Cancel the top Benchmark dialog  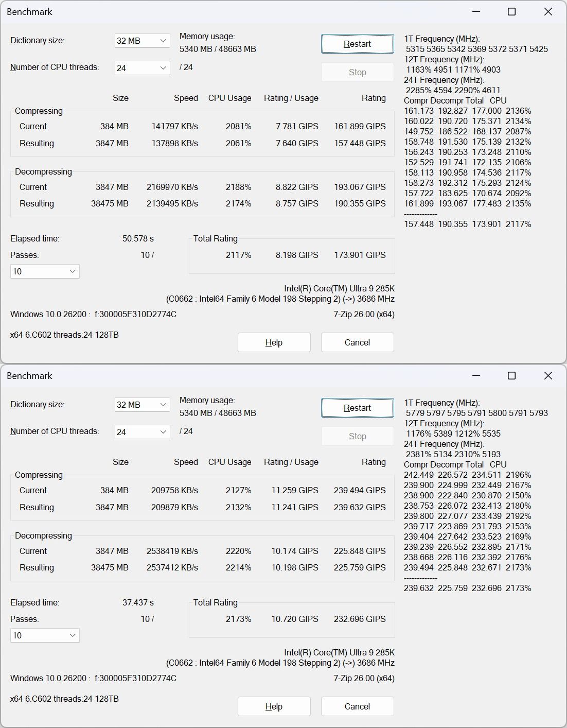coord(357,342)
